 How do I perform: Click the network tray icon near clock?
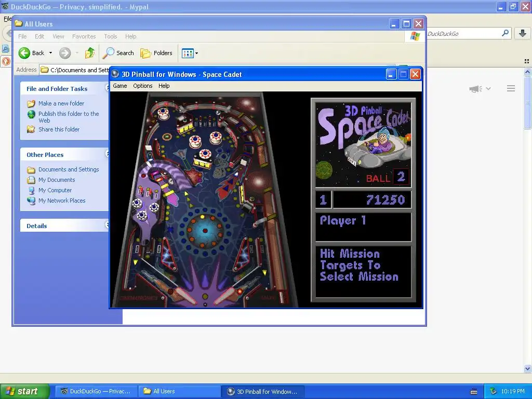click(x=493, y=392)
